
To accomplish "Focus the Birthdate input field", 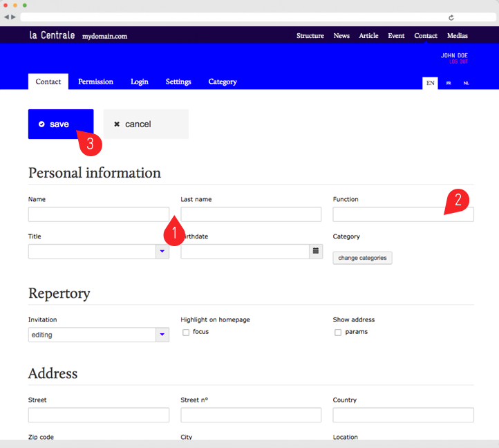I will (x=245, y=251).
